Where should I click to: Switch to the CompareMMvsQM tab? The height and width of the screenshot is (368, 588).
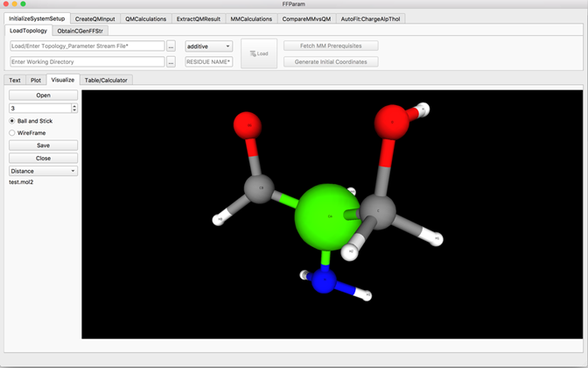[x=306, y=18]
